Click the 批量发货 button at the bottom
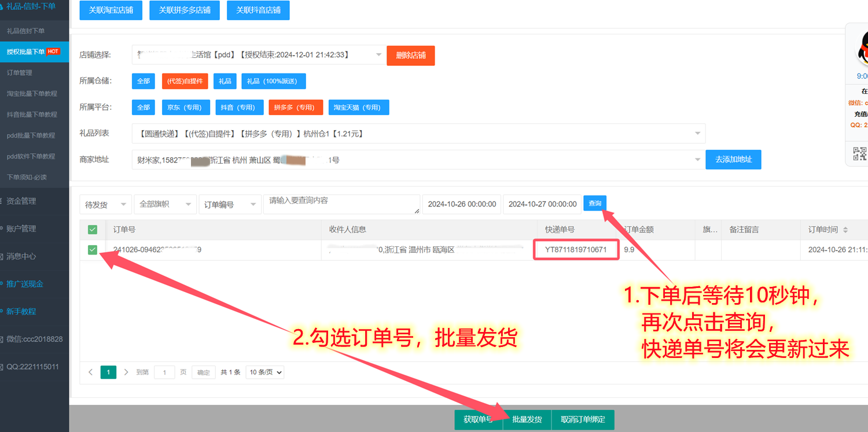The height and width of the screenshot is (432, 868). point(527,419)
